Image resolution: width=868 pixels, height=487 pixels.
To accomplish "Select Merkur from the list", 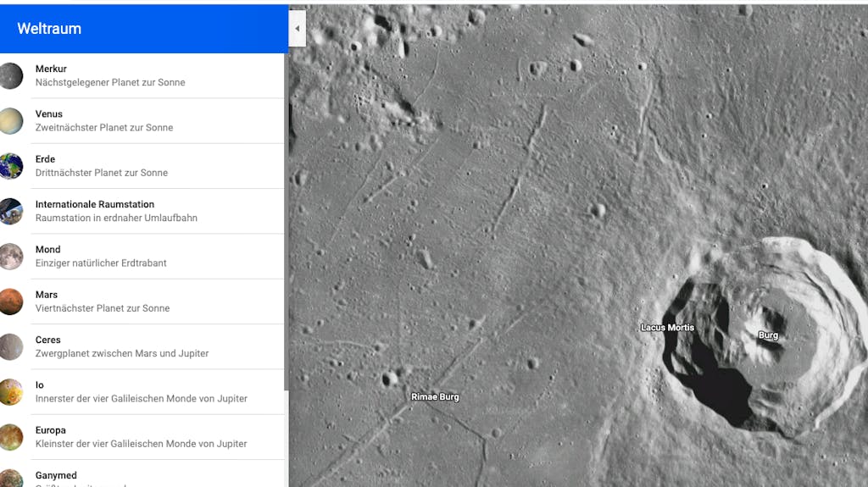I will click(142, 76).
